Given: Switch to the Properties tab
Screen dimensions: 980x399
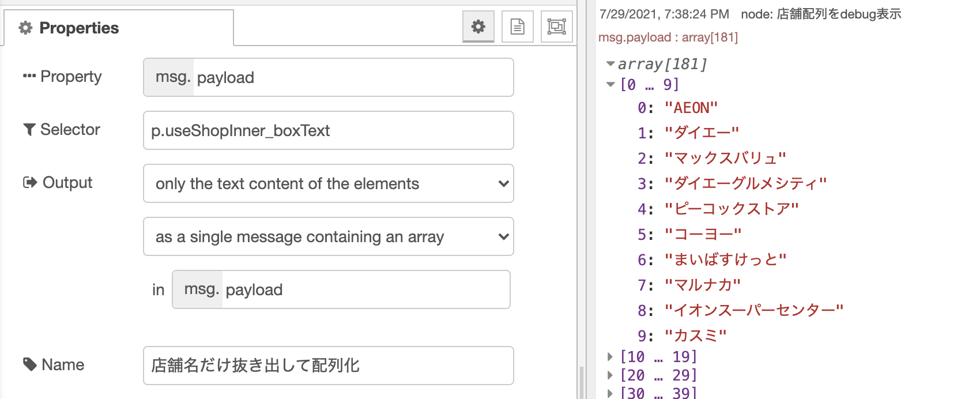Looking at the screenshot, I should [119, 28].
